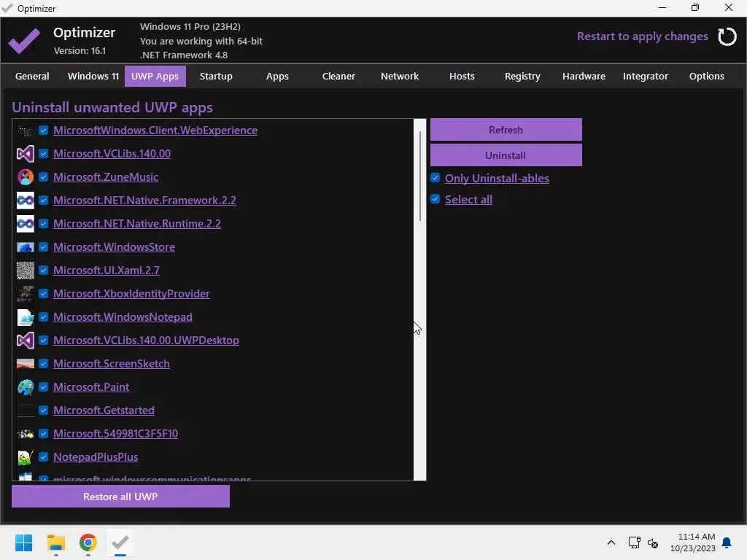This screenshot has width=747, height=560.
Task: Open the notifications bell icon
Action: click(x=727, y=542)
